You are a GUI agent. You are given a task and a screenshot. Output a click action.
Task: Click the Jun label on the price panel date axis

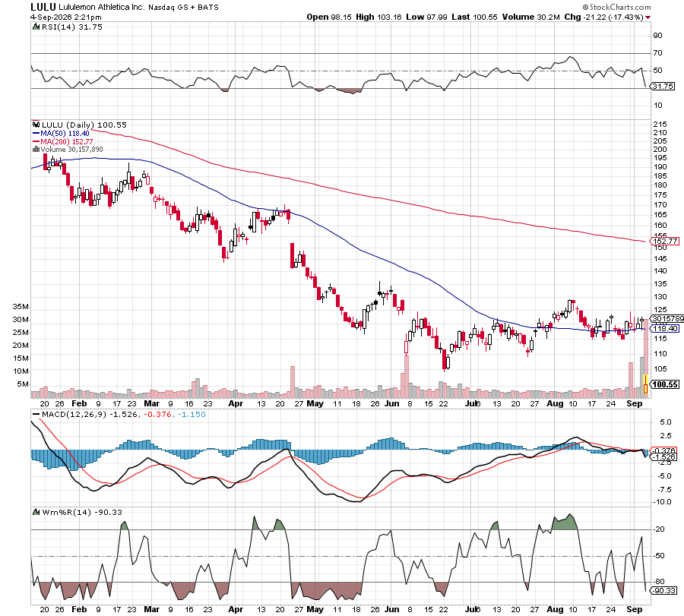391,403
